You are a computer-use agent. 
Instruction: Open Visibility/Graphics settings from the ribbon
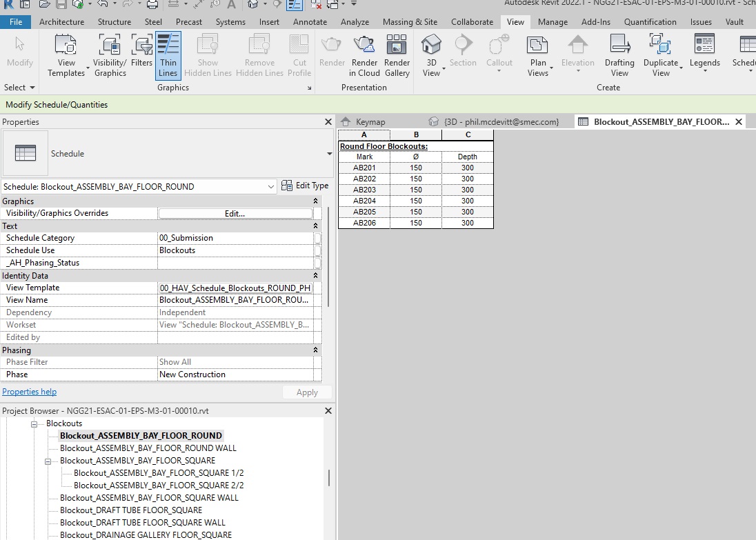pos(109,55)
